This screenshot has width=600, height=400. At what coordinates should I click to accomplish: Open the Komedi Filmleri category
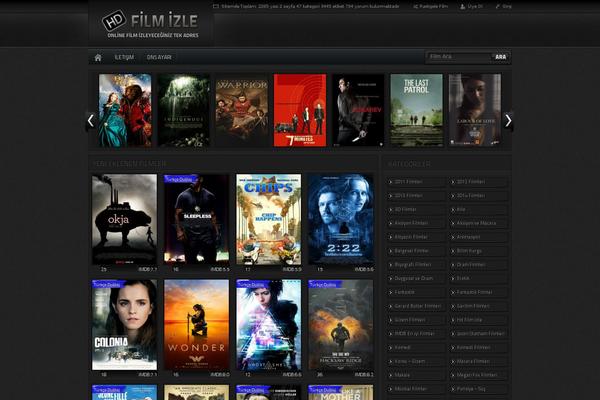[478, 347]
